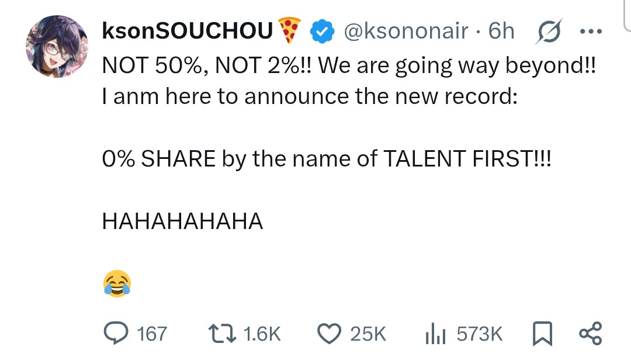Open the three-dot more options menu

pos(591,32)
